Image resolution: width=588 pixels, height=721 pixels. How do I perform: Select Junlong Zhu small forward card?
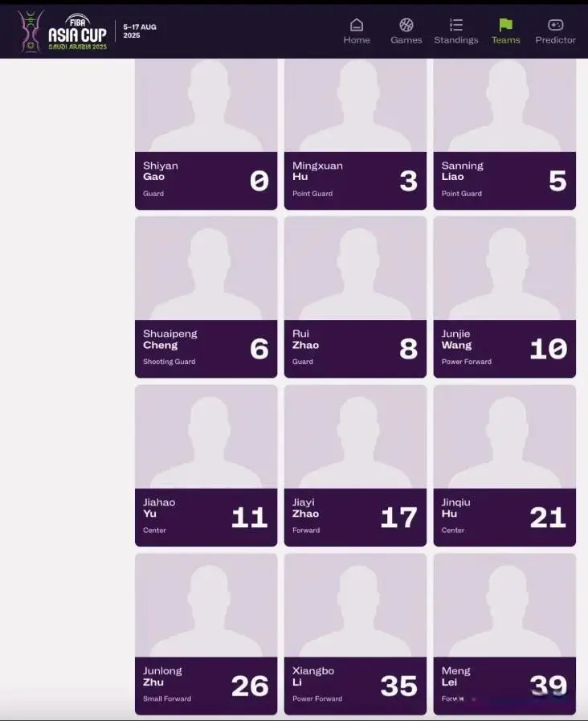(x=206, y=634)
